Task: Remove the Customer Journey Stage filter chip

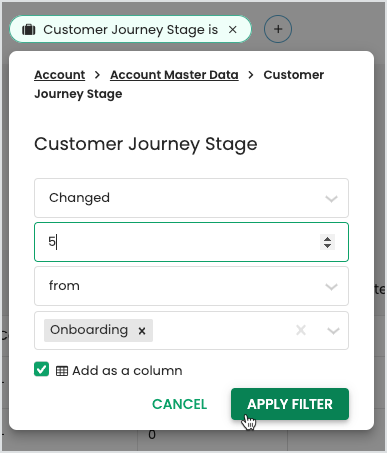Action: coord(233,30)
